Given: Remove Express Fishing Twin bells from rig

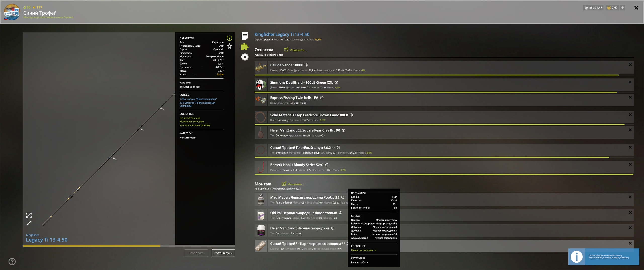Looking at the screenshot, I should (x=630, y=97).
